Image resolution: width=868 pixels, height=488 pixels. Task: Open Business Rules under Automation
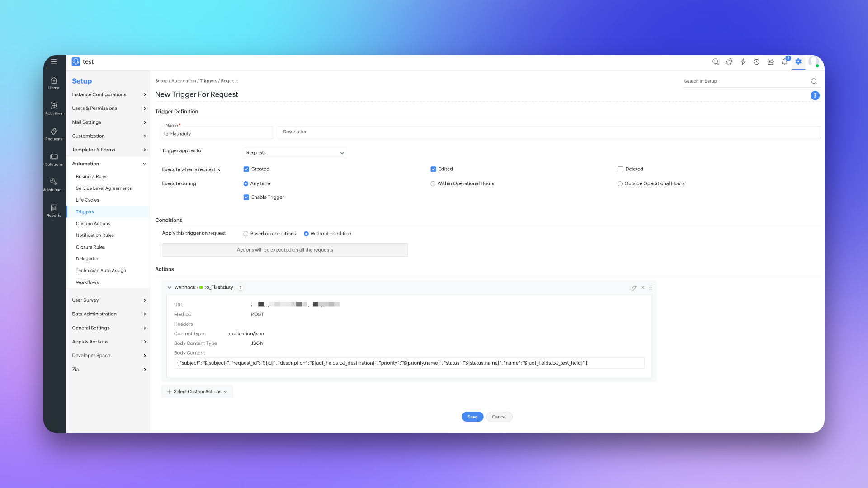pyautogui.click(x=92, y=177)
